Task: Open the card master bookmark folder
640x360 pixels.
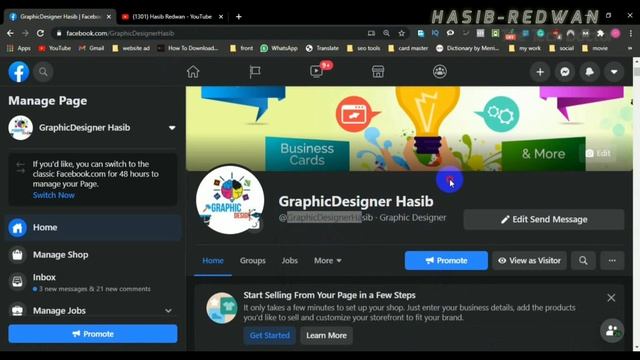Action: pos(408,48)
